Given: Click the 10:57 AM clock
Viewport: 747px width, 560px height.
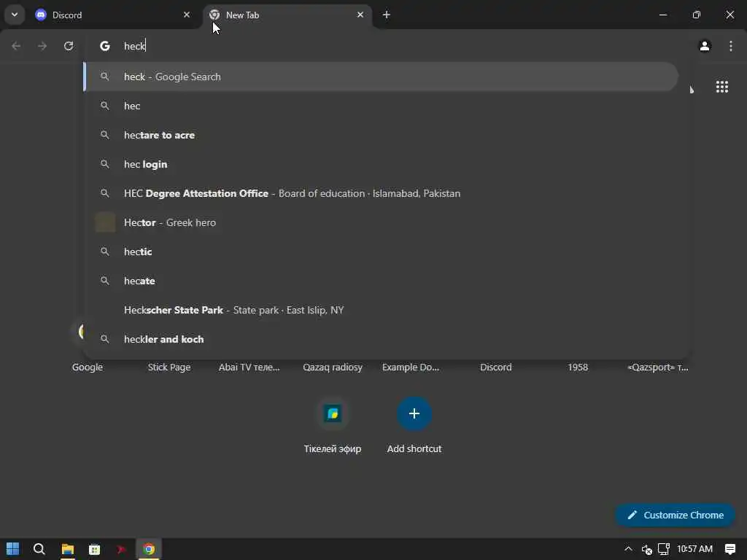Looking at the screenshot, I should [694, 549].
